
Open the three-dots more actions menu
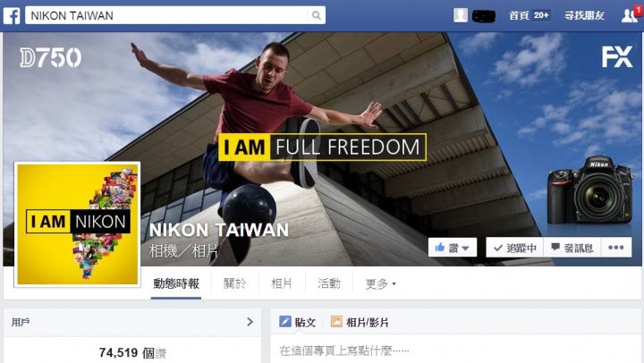(616, 247)
